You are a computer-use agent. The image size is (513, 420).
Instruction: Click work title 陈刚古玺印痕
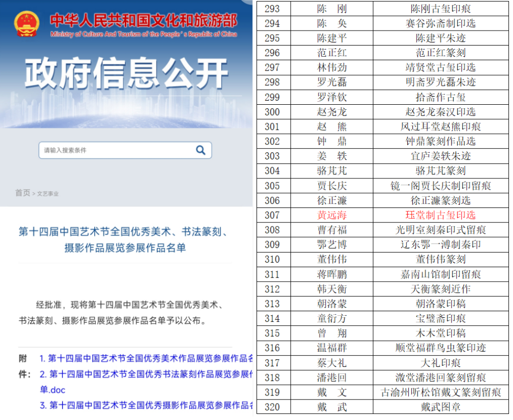[440, 9]
